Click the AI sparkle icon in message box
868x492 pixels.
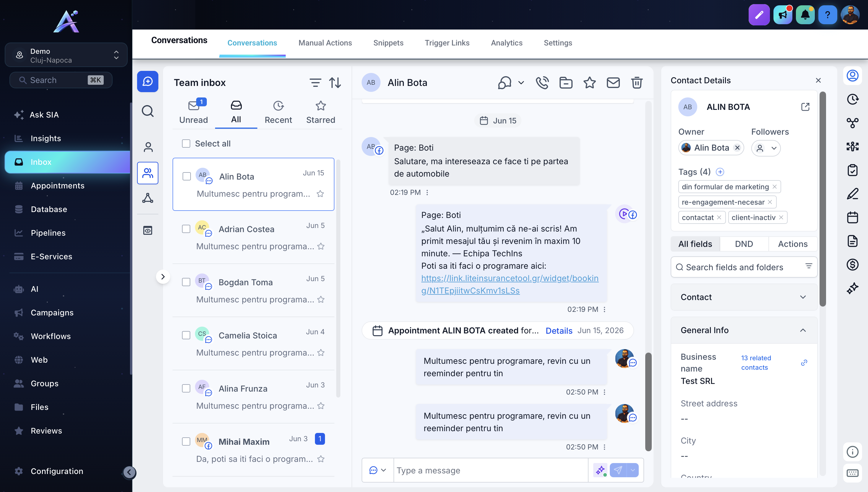pos(600,470)
